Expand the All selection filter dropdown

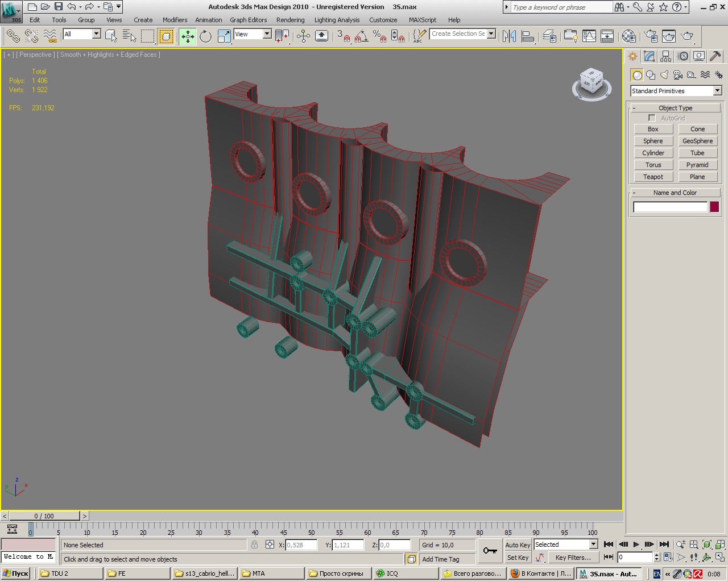tap(96, 34)
